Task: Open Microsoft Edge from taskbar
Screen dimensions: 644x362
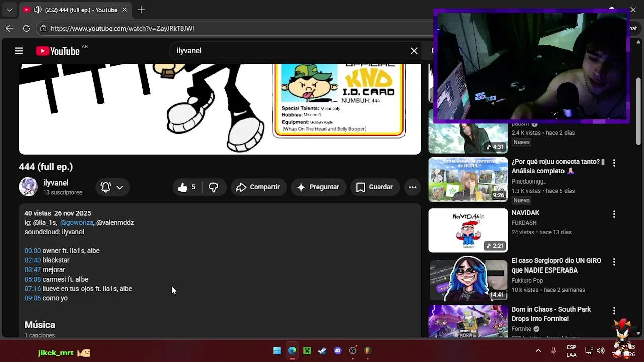Action: pyautogui.click(x=292, y=351)
